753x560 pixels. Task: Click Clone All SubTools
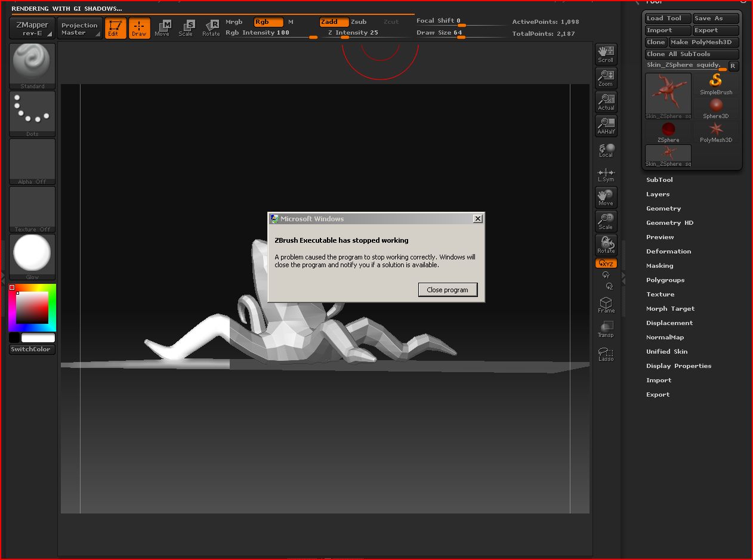(x=692, y=54)
